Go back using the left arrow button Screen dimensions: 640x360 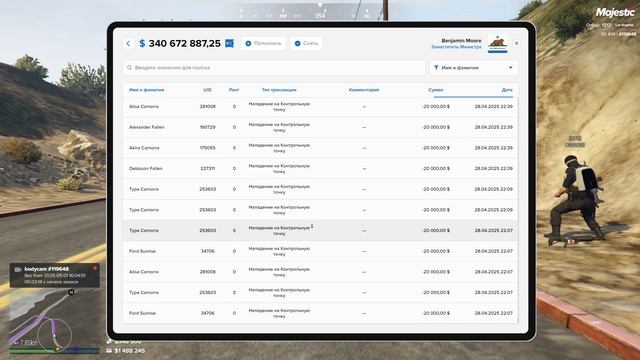coord(128,43)
